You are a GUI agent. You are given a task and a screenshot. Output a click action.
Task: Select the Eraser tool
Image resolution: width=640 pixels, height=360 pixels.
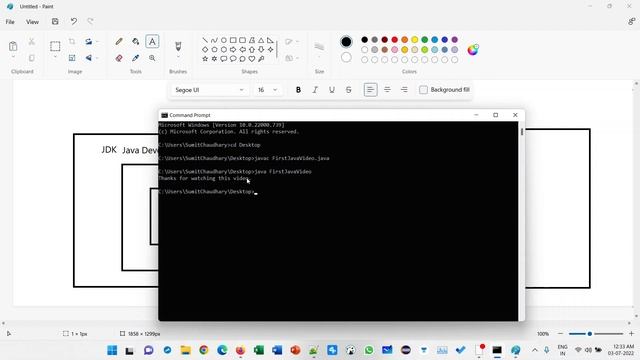click(119, 58)
